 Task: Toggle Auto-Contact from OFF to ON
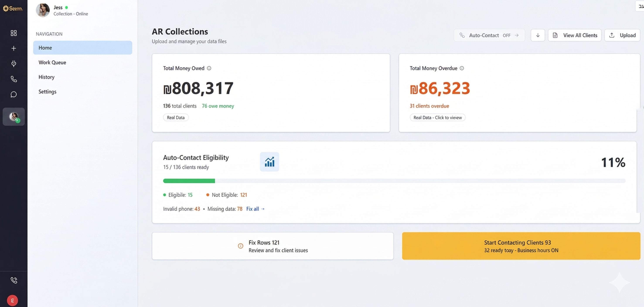(x=489, y=35)
